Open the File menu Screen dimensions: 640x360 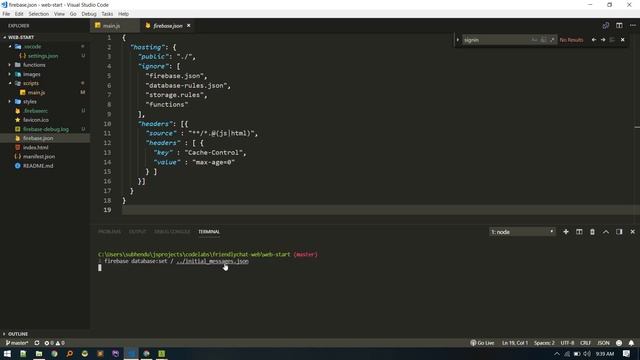(6, 14)
